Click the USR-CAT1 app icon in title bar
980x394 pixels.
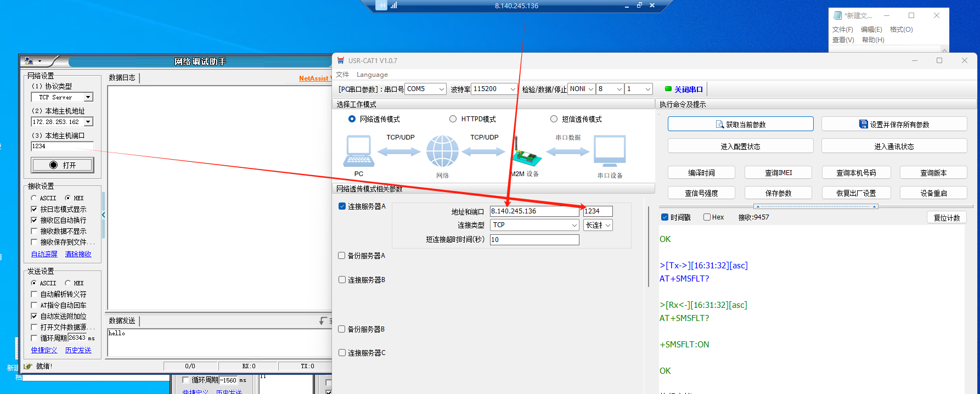coord(341,60)
